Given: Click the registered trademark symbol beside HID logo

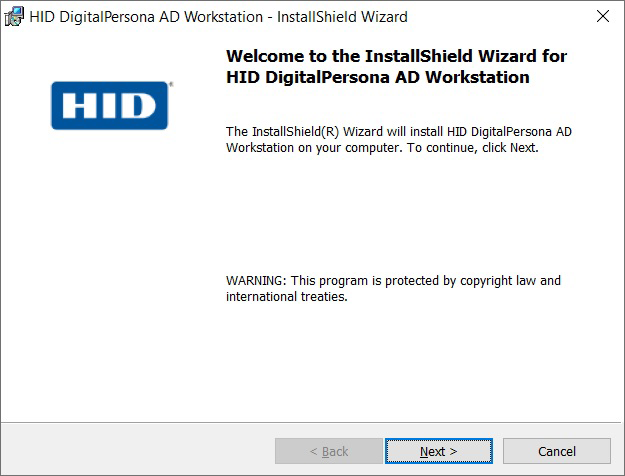Looking at the screenshot, I should pyautogui.click(x=170, y=85).
